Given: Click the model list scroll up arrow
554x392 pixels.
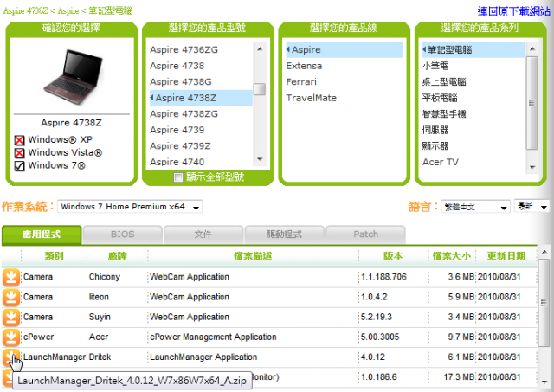Looking at the screenshot, I should [x=260, y=48].
